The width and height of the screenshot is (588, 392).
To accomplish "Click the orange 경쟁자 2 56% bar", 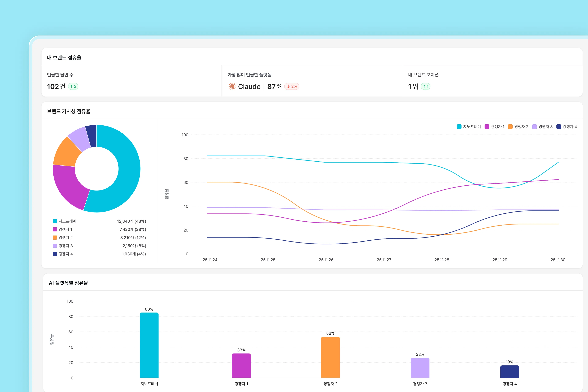I will coord(330,358).
